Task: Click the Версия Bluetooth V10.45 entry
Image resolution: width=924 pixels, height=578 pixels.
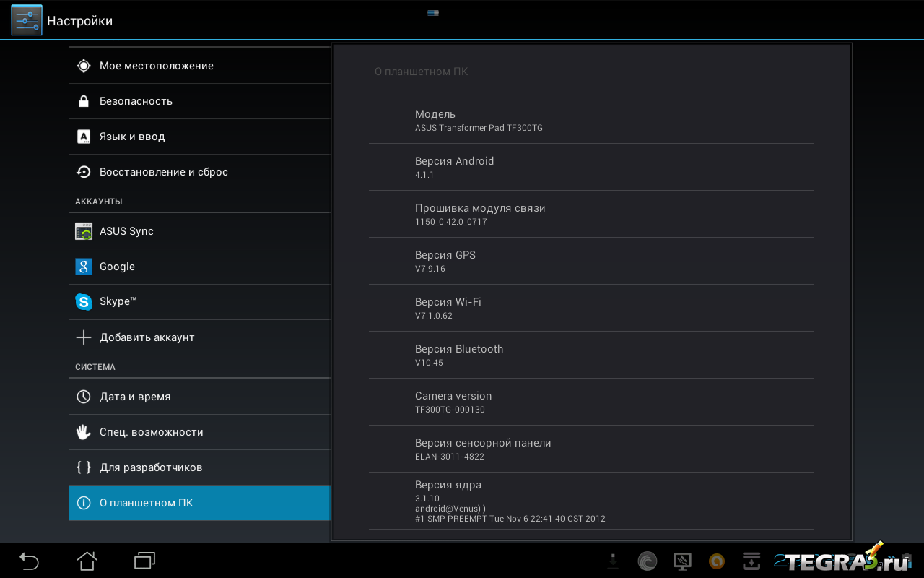Action: (x=591, y=355)
